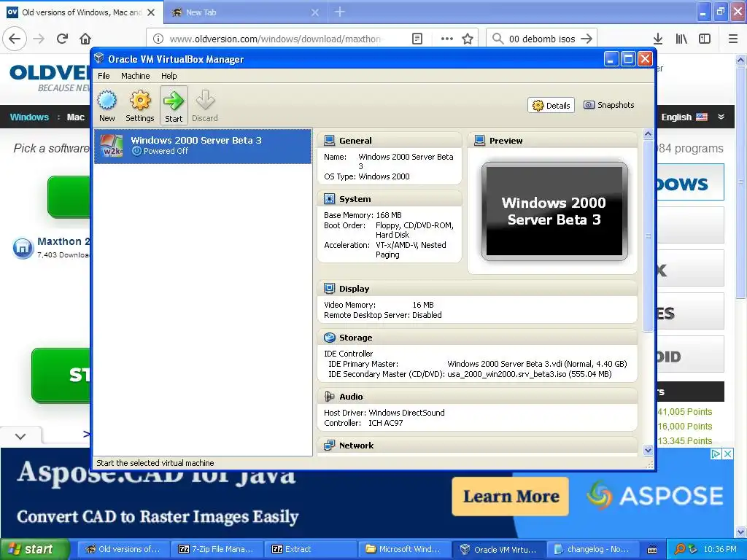747x560 pixels.
Task: Click Firefox back arrow button
Action: [15, 39]
